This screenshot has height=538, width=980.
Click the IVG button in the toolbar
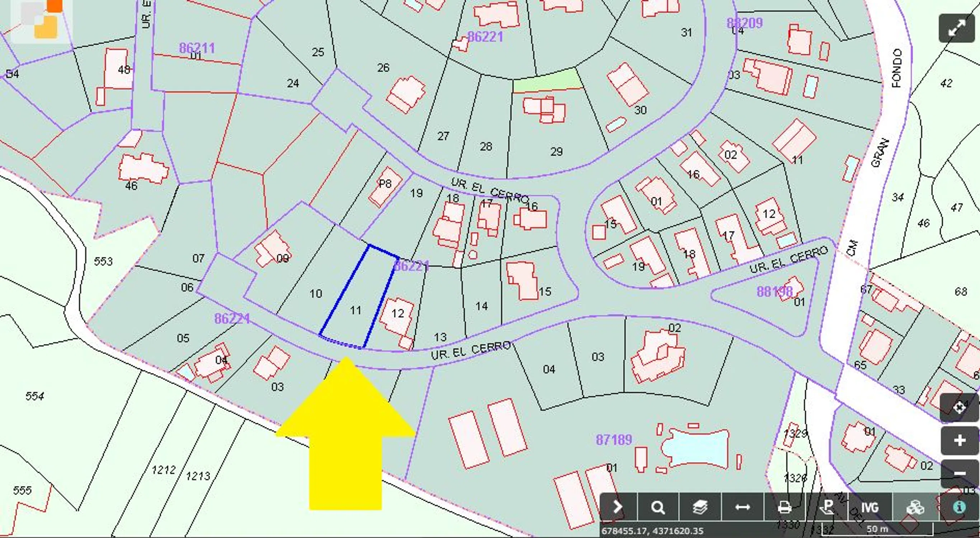(x=870, y=507)
